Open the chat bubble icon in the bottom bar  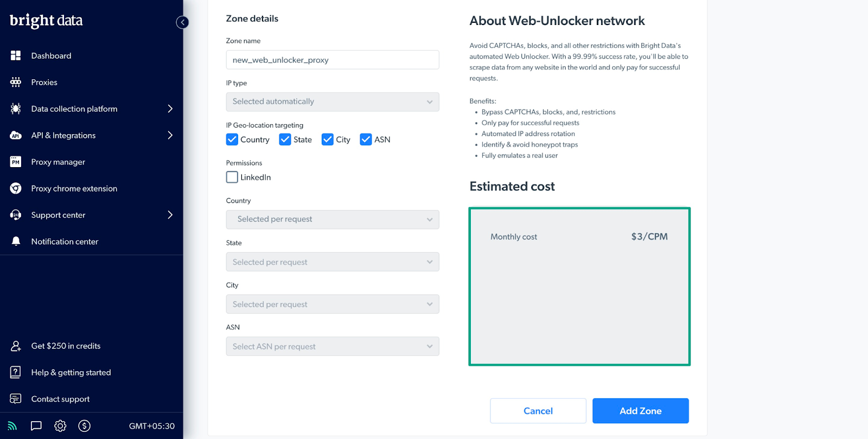pos(36,426)
